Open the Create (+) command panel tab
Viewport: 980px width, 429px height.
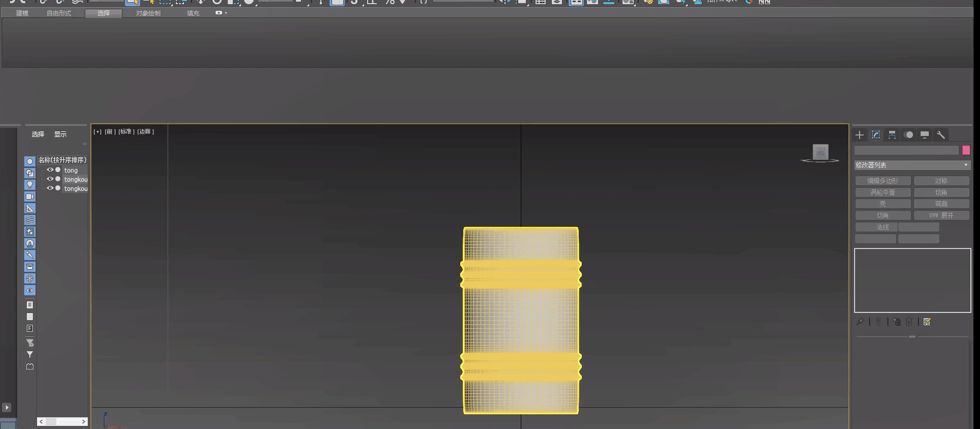point(860,135)
